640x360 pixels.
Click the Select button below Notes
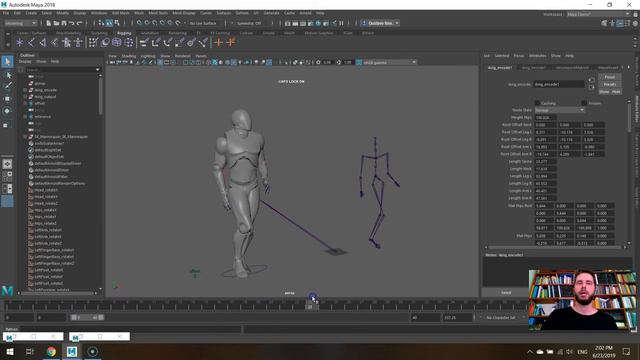506,293
